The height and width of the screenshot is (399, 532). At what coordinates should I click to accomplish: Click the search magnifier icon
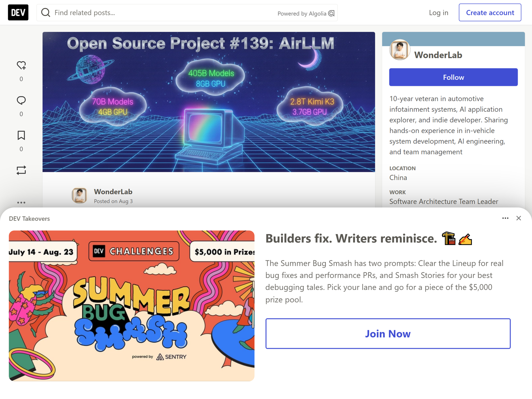click(46, 13)
